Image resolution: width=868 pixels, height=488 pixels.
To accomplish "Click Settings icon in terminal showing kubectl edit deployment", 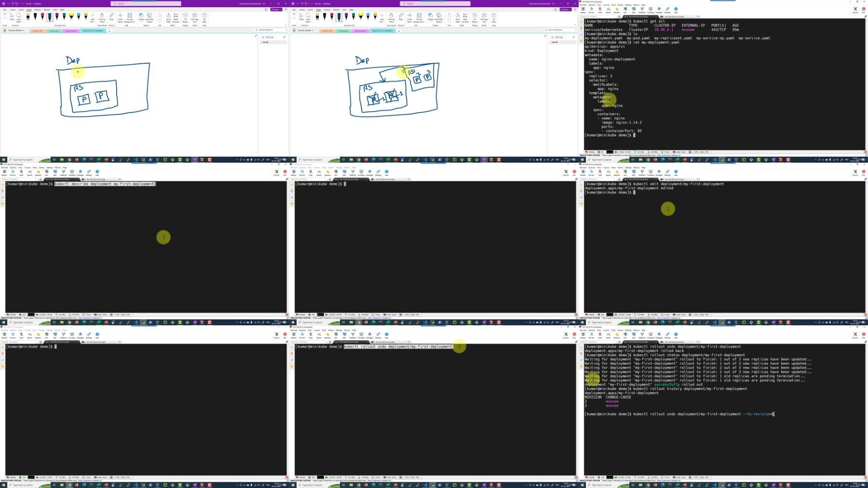I will (x=667, y=172).
